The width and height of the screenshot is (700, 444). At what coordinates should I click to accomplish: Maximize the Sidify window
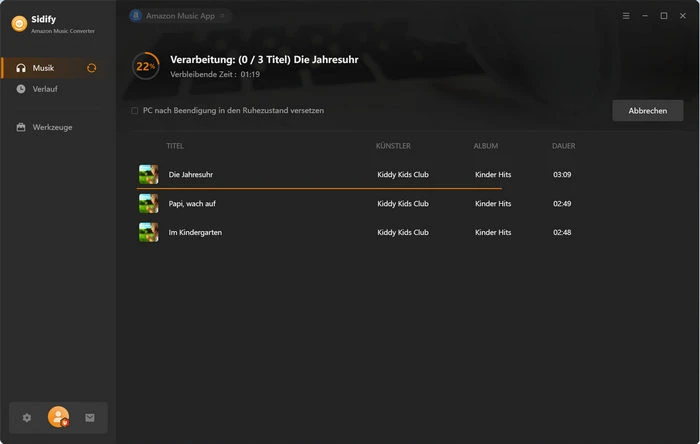coord(664,16)
